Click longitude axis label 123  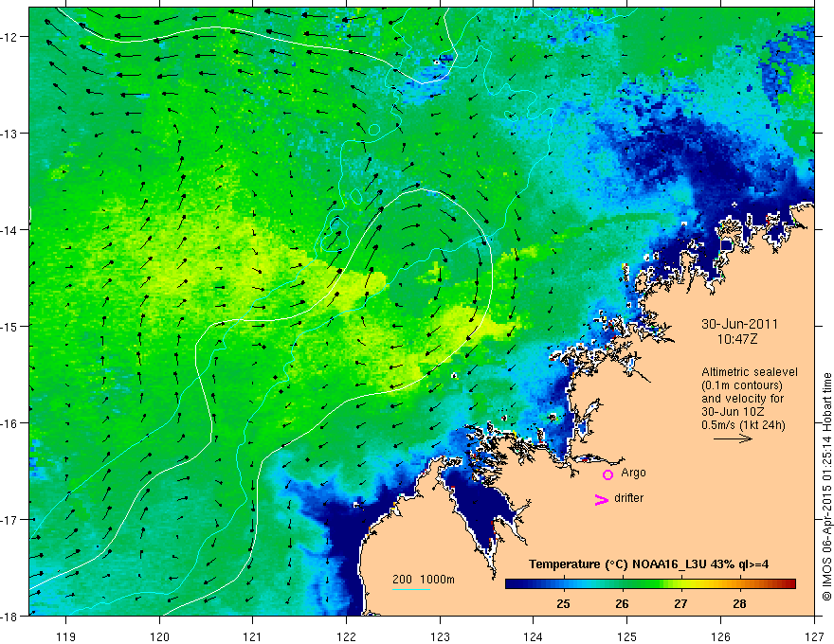coord(440,636)
